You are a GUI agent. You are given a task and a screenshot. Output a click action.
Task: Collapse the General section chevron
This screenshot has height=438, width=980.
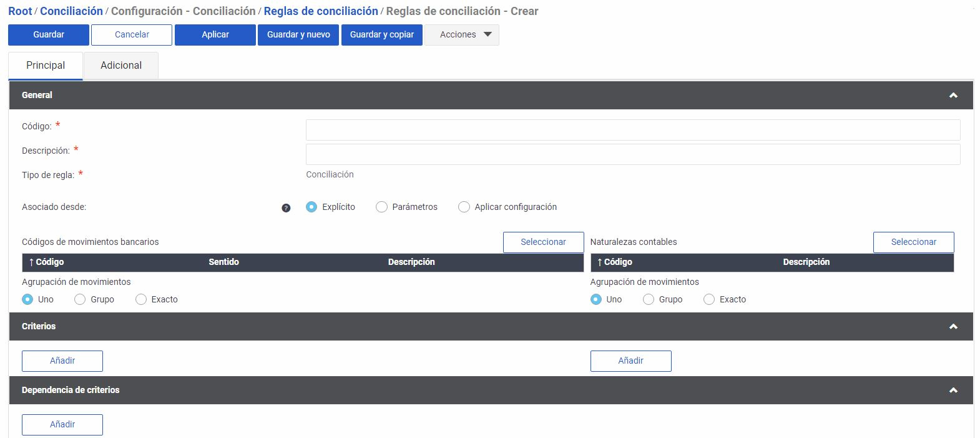coord(953,96)
